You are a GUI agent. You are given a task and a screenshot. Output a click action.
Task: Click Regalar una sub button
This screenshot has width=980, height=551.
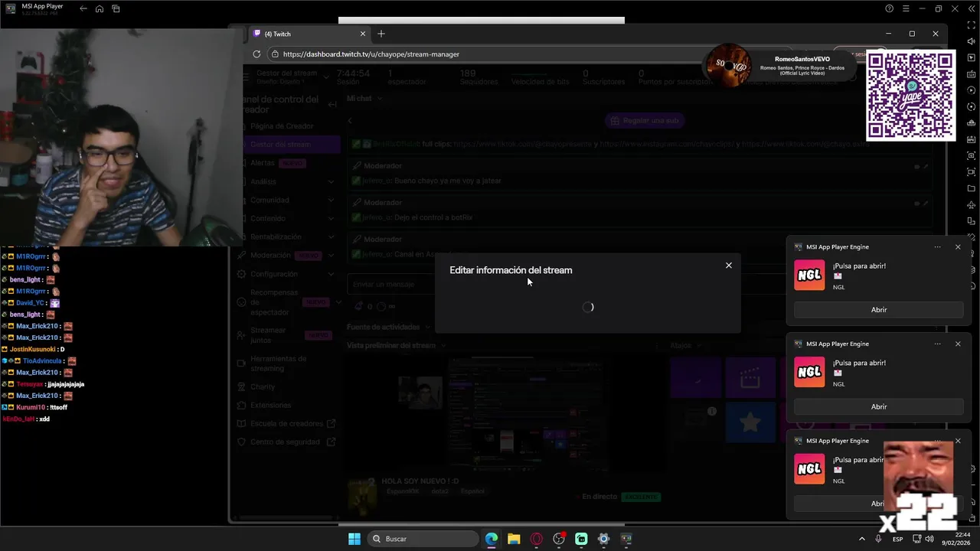[644, 120]
